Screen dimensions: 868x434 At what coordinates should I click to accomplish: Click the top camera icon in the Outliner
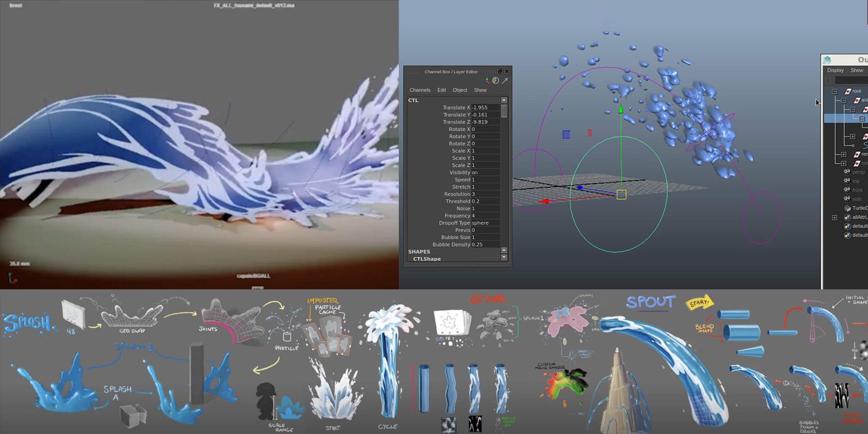[847, 181]
